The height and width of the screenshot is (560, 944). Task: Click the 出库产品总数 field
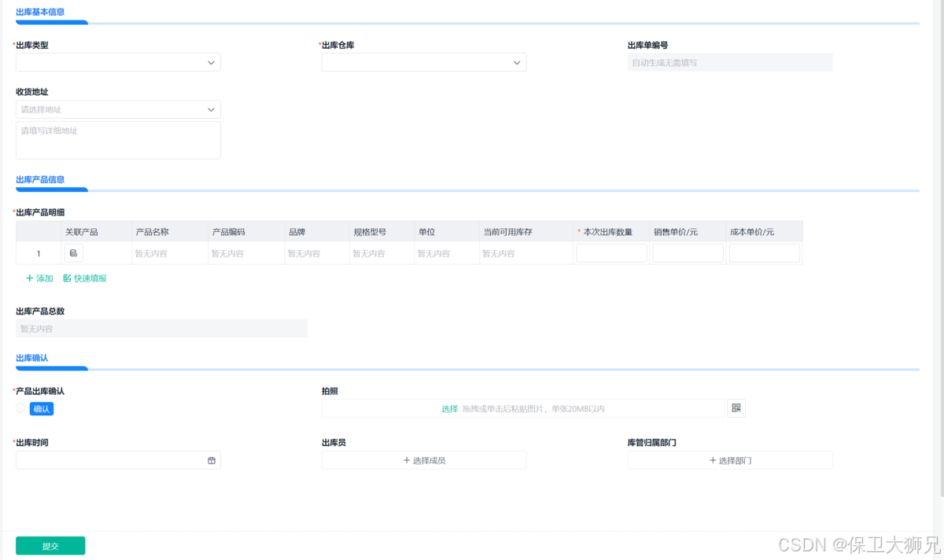(161, 329)
